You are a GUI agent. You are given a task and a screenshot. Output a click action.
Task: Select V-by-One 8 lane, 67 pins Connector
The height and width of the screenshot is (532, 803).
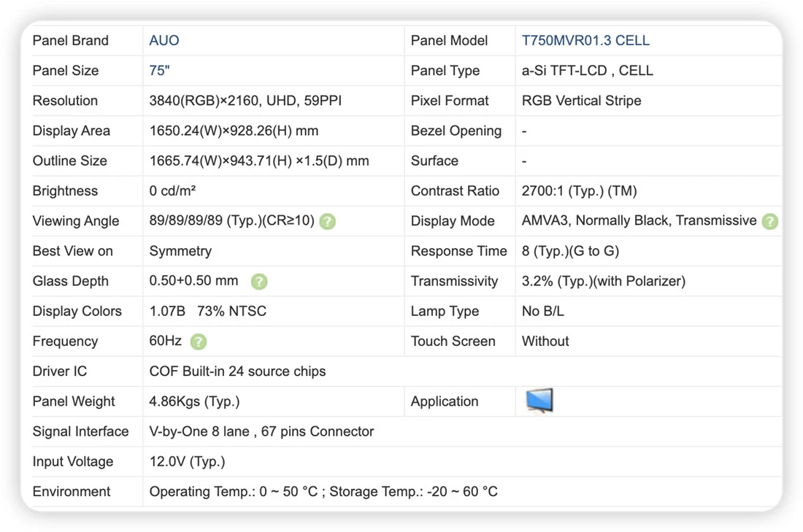[x=261, y=431]
